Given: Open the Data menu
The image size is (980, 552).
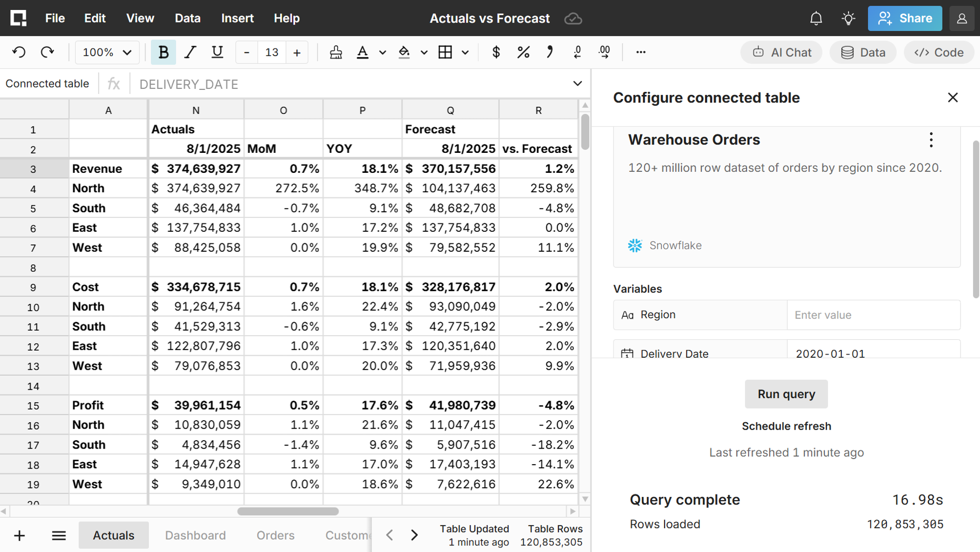Looking at the screenshot, I should (x=187, y=18).
